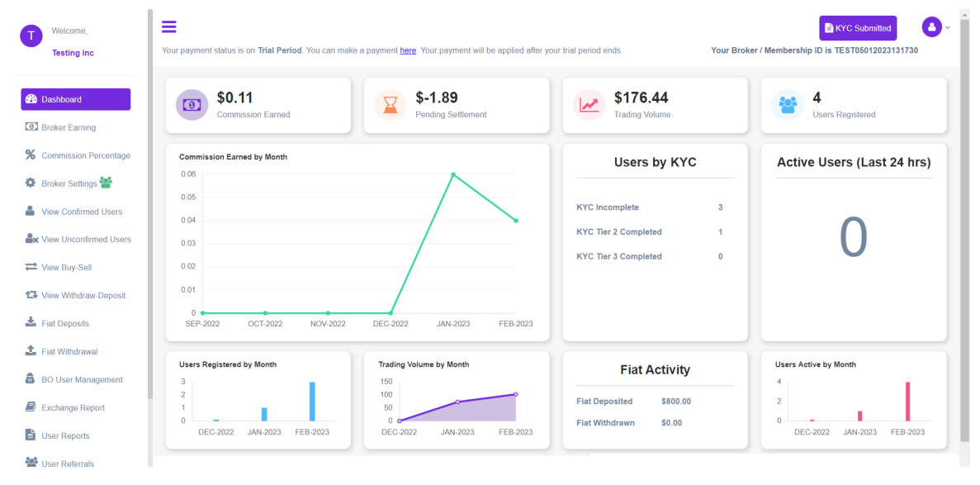The width and height of the screenshot is (980, 485).
Task: Click the Membership ID TEST05012023131730 text
Action: pyautogui.click(x=876, y=50)
